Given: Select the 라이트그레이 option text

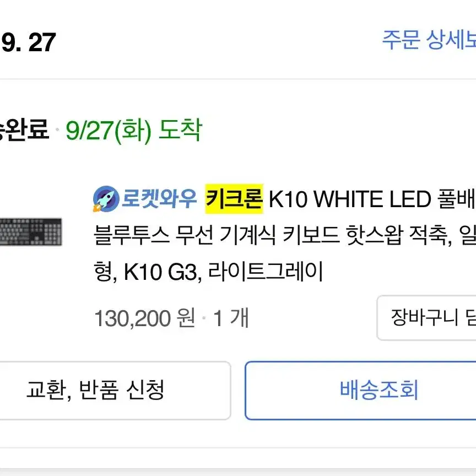Looking at the screenshot, I should coord(266,272).
